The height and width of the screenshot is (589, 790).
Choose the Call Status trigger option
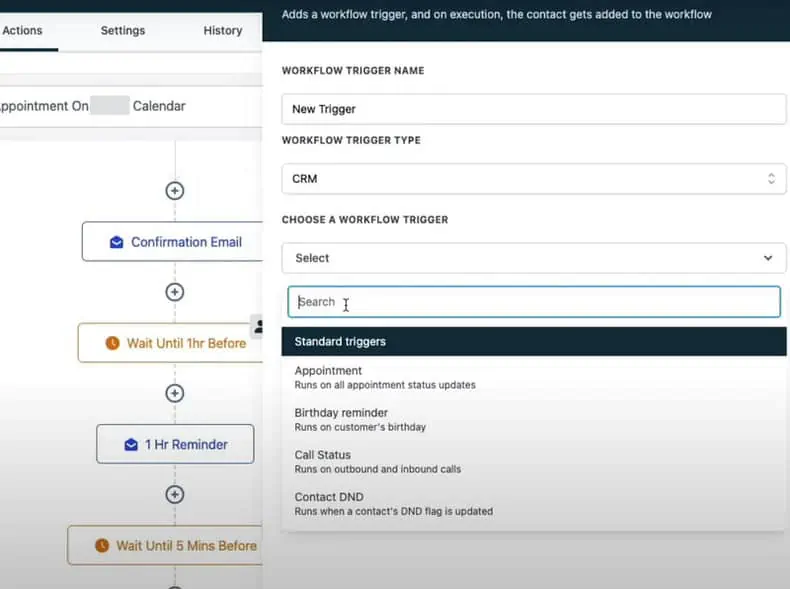pos(534,462)
